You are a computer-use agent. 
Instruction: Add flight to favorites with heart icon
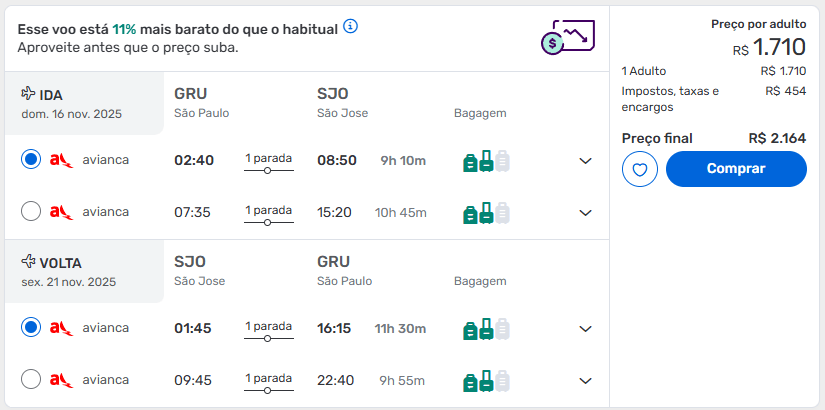[x=639, y=169]
